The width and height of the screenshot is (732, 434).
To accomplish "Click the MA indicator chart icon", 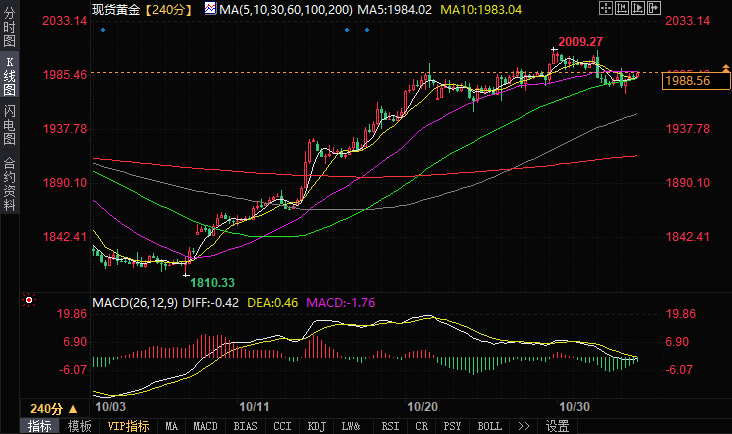I will coord(211,9).
